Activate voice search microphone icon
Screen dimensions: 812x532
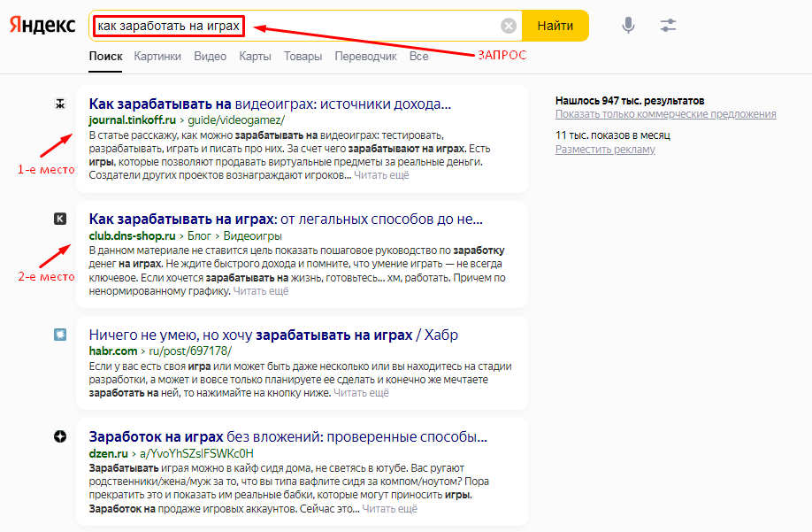click(628, 26)
